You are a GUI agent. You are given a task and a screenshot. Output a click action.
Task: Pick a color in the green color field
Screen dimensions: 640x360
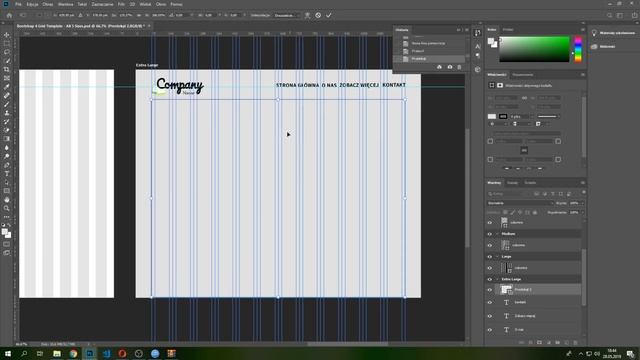tap(534, 49)
